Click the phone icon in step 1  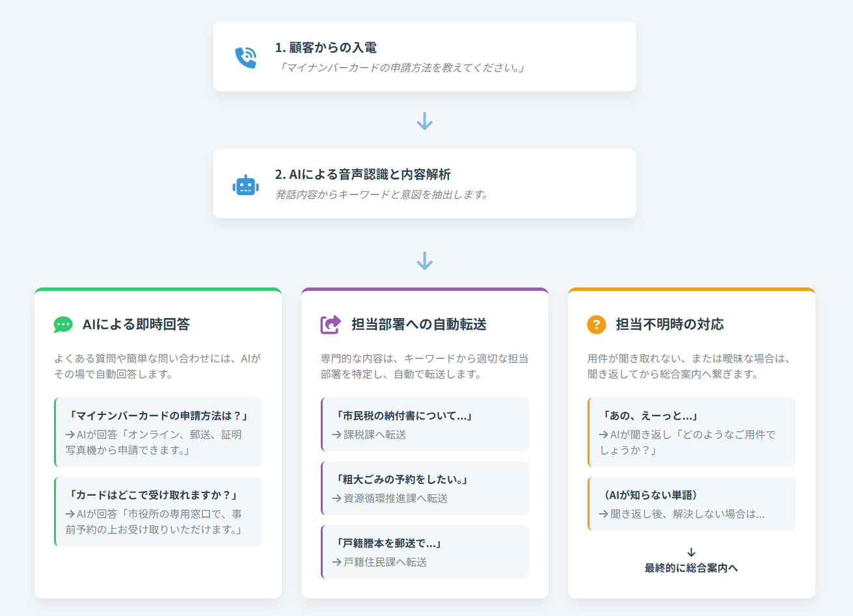(x=245, y=57)
